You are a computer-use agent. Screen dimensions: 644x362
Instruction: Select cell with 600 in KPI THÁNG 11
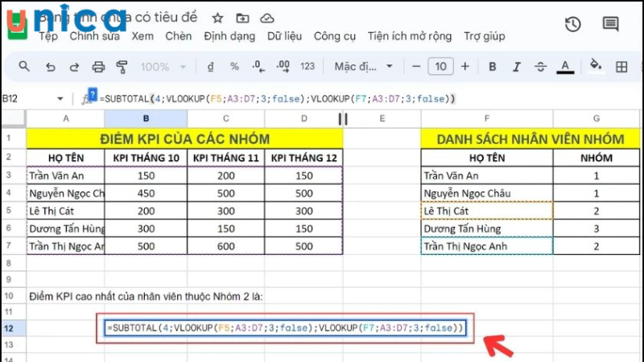[x=226, y=246]
